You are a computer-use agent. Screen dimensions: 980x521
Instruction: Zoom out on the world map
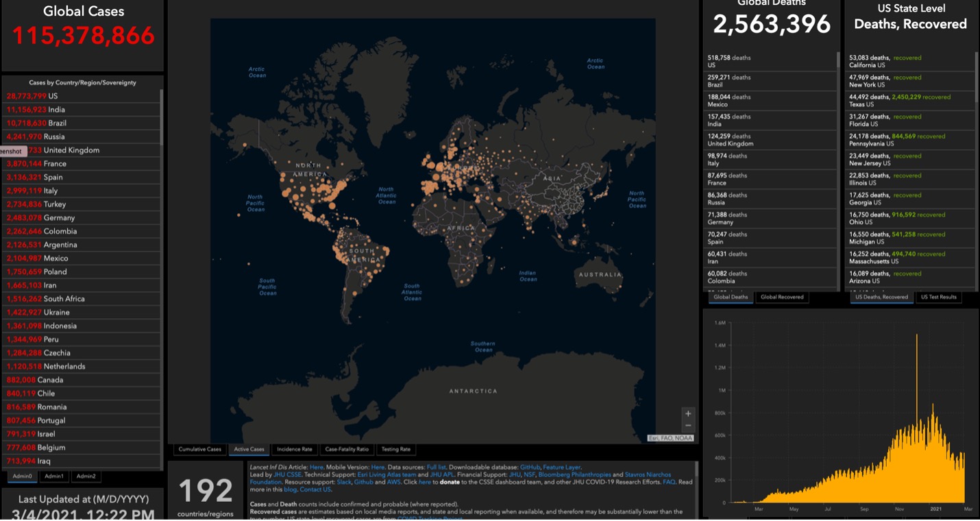tap(687, 425)
